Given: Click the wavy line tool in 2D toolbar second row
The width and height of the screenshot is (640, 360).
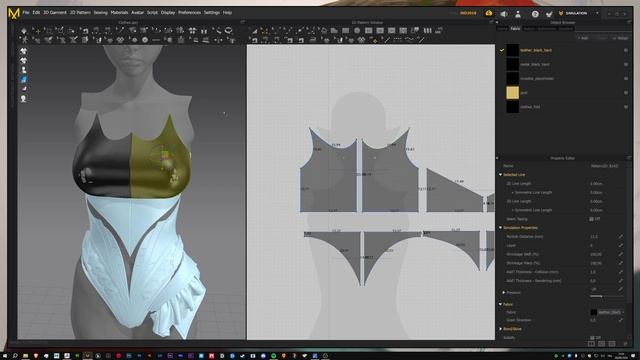Looking at the screenshot, I should point(409,40).
